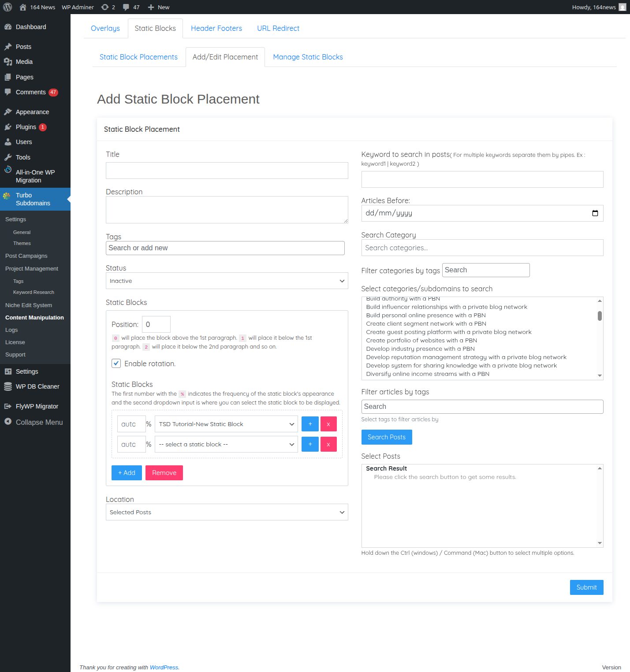Open All-in-One WP Migration menu
630x672 pixels.
click(x=35, y=176)
